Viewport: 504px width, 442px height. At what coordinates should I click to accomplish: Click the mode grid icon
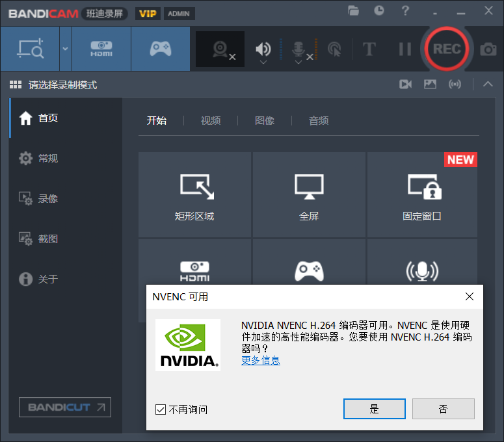(x=16, y=84)
